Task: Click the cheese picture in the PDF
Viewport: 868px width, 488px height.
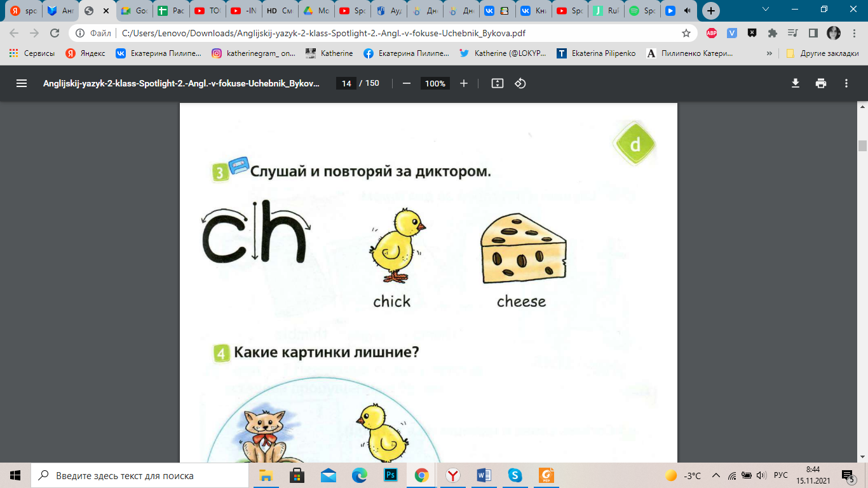Action: [522, 248]
